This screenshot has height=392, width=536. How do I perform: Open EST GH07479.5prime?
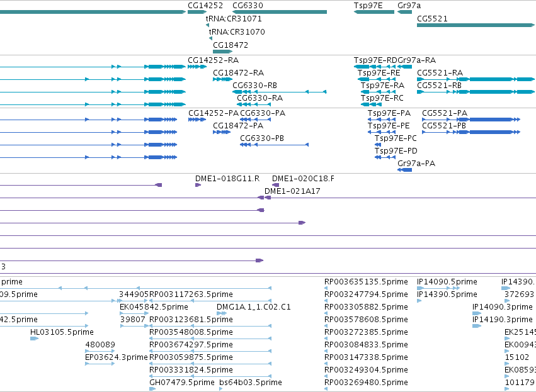point(182,383)
